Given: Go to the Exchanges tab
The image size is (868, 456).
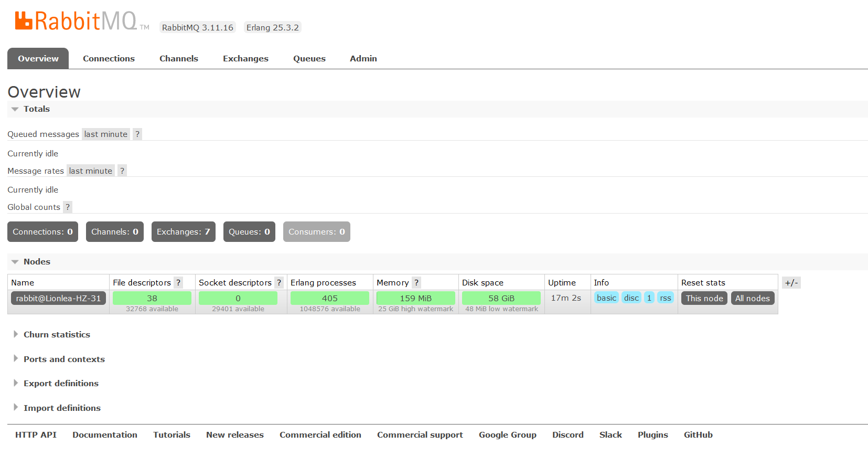Looking at the screenshot, I should [246, 59].
